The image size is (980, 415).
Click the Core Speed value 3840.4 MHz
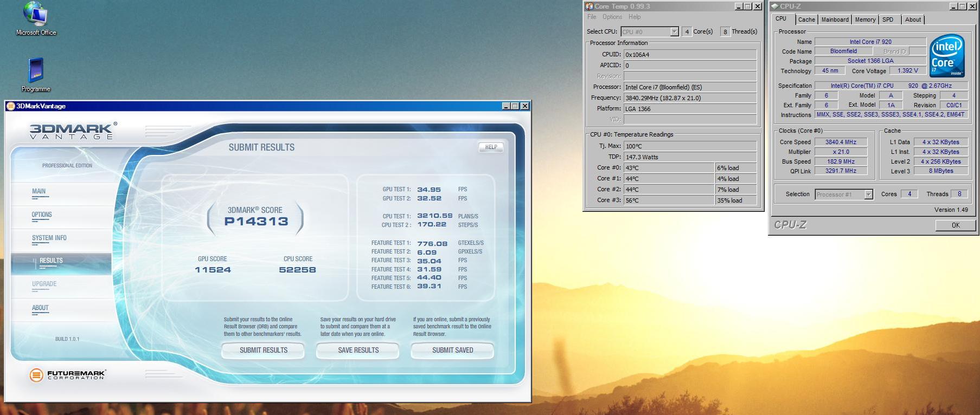pos(841,142)
